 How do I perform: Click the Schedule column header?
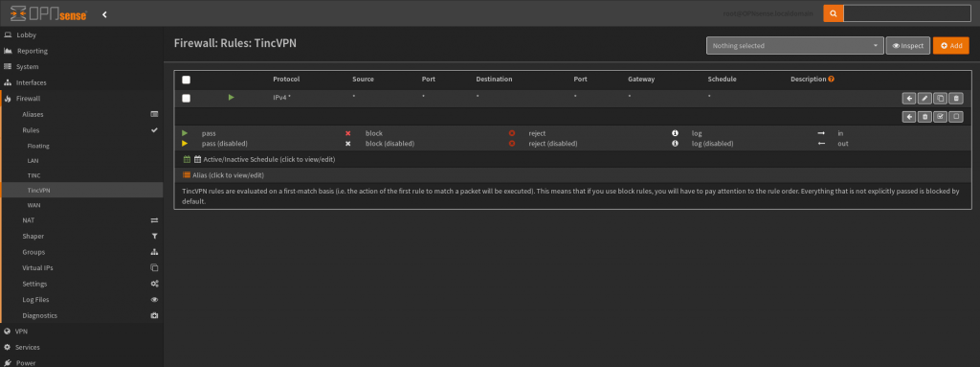tap(722, 80)
